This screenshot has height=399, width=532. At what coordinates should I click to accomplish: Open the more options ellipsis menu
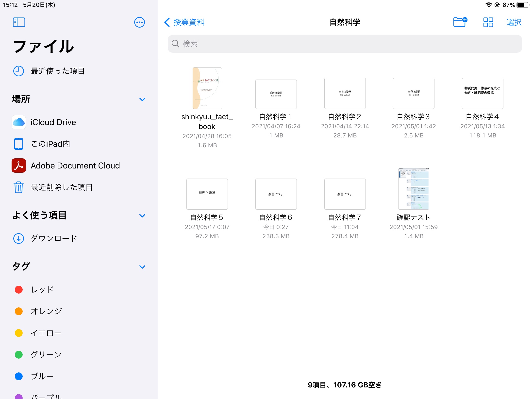(139, 22)
